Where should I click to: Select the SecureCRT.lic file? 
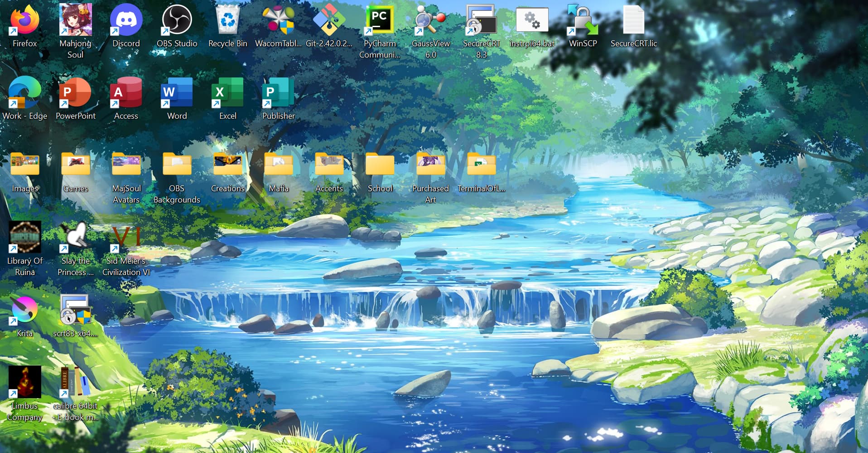[x=633, y=20]
